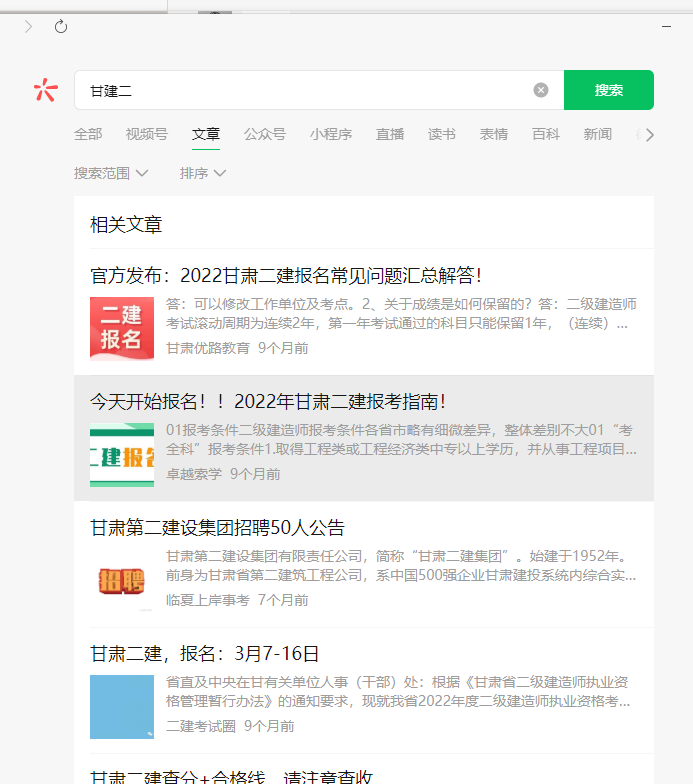Click the 招聘 thumbnail image
Image resolution: width=693 pixels, height=784 pixels.
(122, 580)
